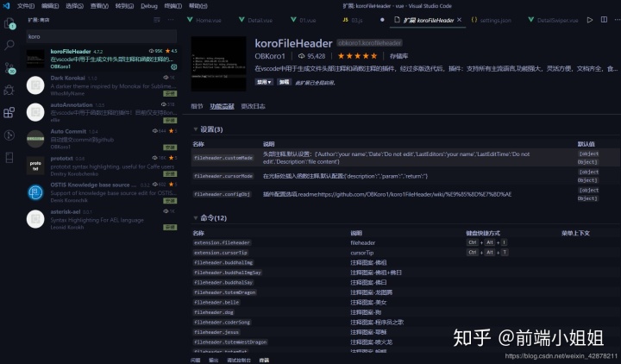Open the 终端(T) menu
The image size is (621, 364).
[173, 6]
